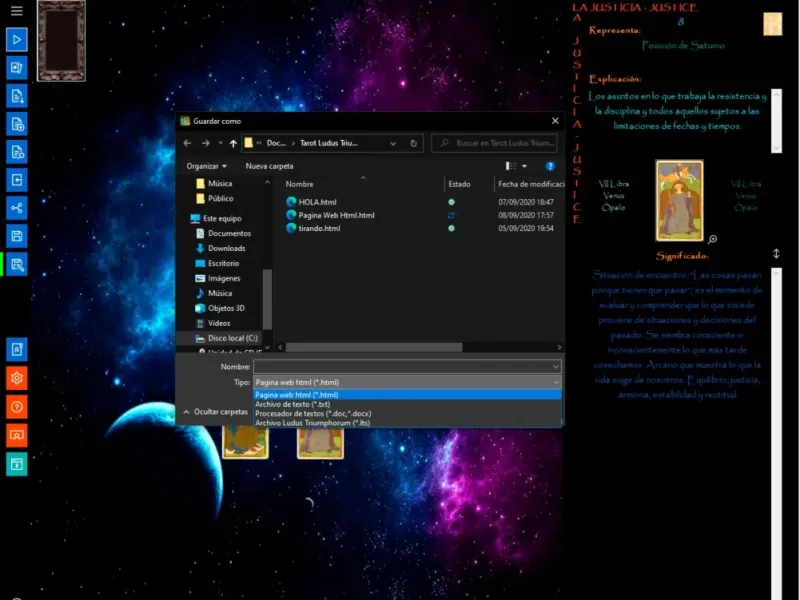Open the hamburger menu at top left
This screenshot has height=600, width=800.
[x=16, y=11]
